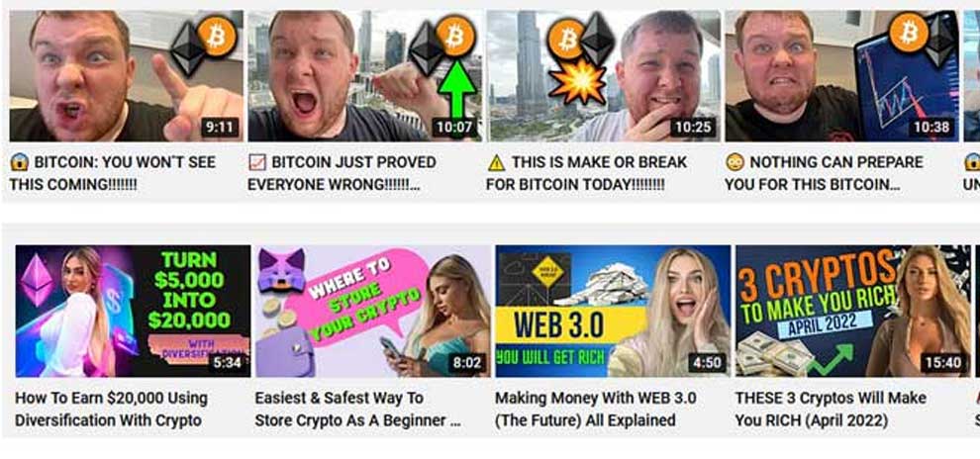Image resolution: width=980 pixels, height=459 pixels.
Task: Click 'THESE 3 Cryptos Will Make You RICH' title
Action: (x=831, y=409)
